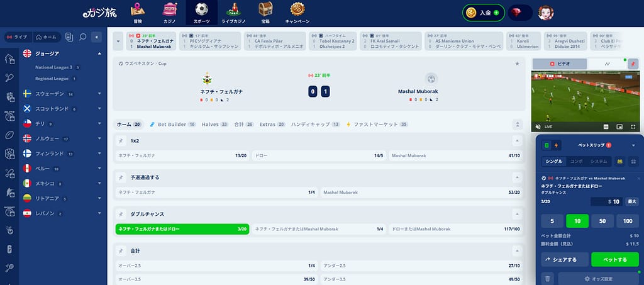This screenshot has width=644, height=285.
Task: Switch to the Halves market tab
Action: point(215,124)
